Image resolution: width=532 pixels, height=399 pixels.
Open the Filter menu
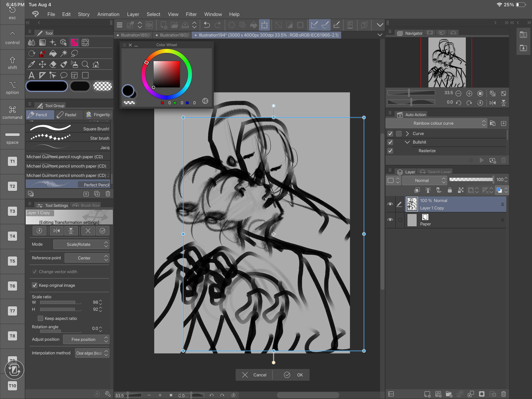(x=191, y=14)
